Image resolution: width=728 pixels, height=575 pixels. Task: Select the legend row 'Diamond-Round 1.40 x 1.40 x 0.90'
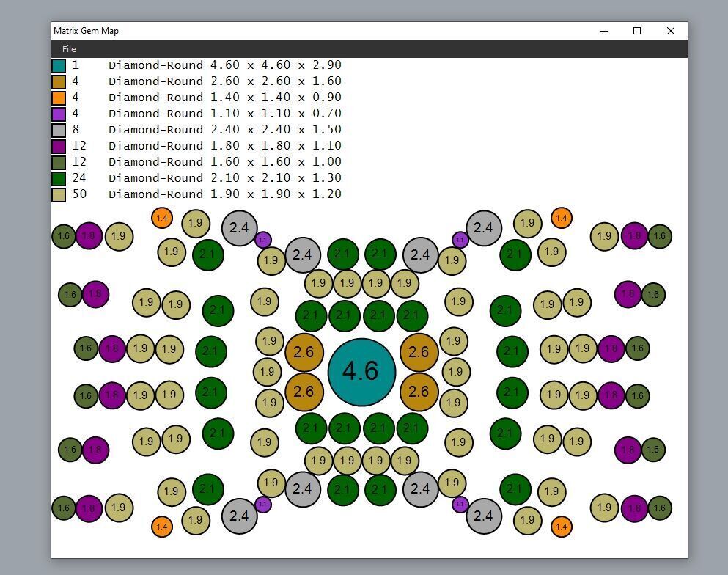point(225,98)
